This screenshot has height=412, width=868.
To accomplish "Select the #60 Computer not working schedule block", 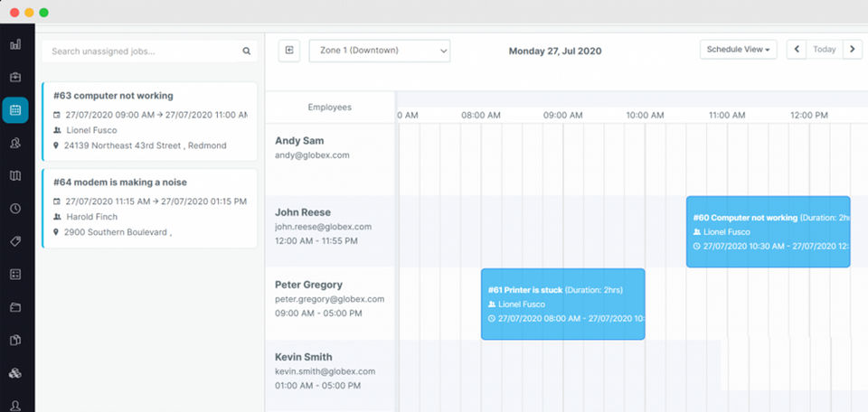I will point(768,231).
